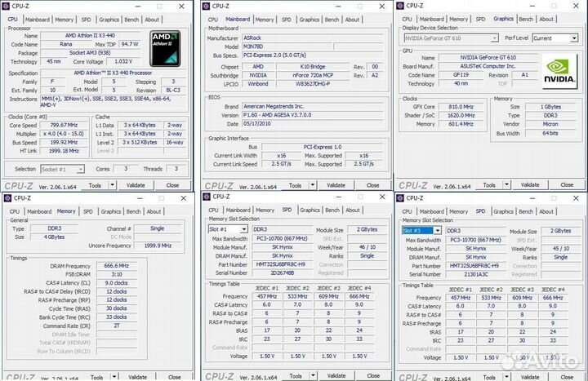Open Tools dropdown arrow in CPU window

pyautogui.click(x=112, y=185)
